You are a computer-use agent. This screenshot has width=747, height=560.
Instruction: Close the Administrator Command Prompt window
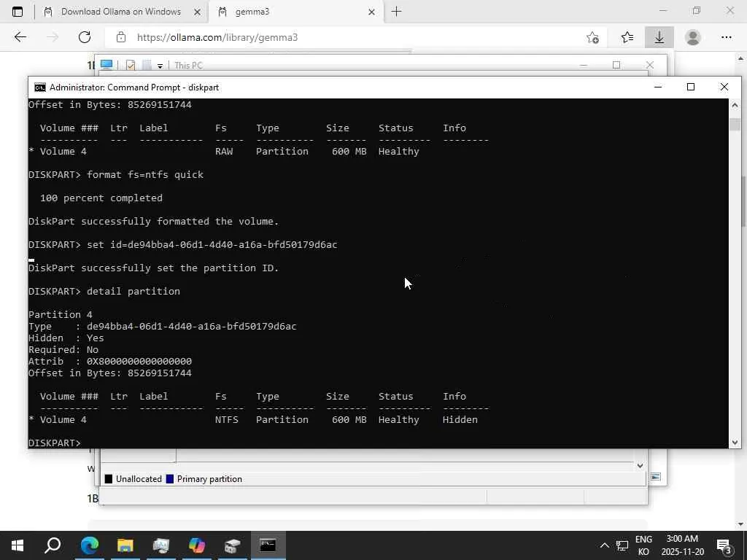tap(724, 87)
